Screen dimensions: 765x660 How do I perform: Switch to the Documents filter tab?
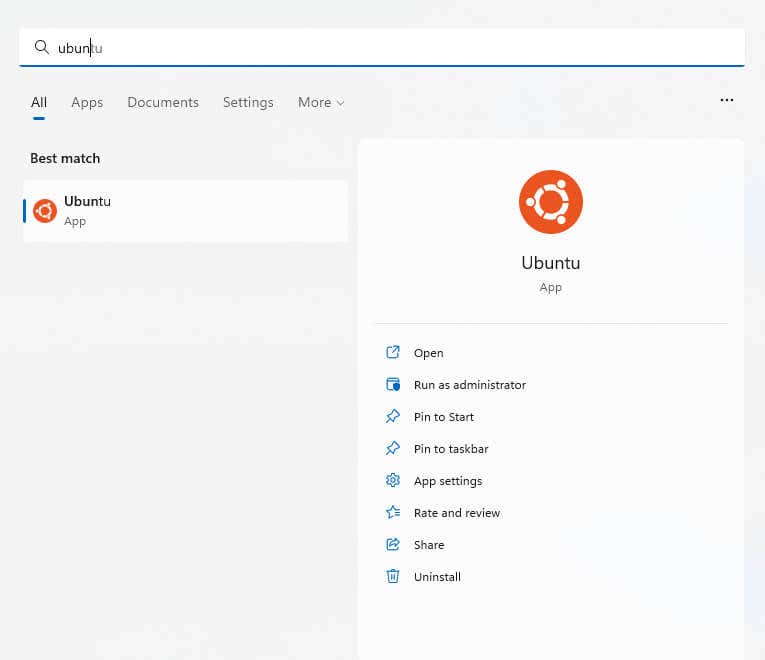163,102
